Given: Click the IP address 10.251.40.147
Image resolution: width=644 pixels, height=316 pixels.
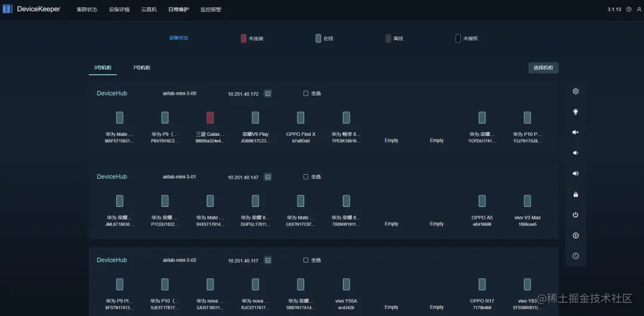Looking at the screenshot, I should pos(243,178).
